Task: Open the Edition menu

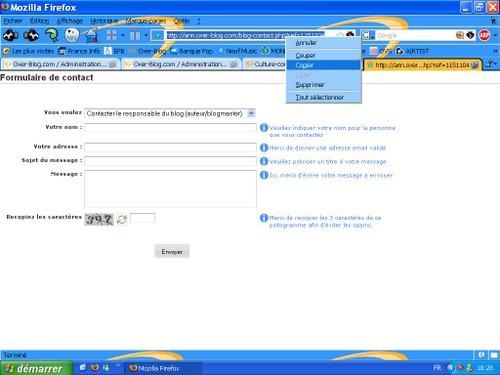Action: tap(39, 21)
